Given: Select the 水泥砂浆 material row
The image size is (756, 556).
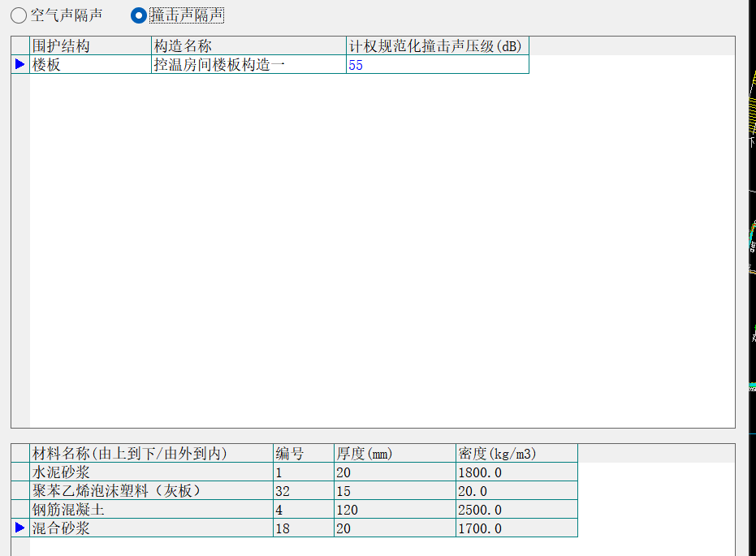Looking at the screenshot, I should pyautogui.click(x=151, y=472).
